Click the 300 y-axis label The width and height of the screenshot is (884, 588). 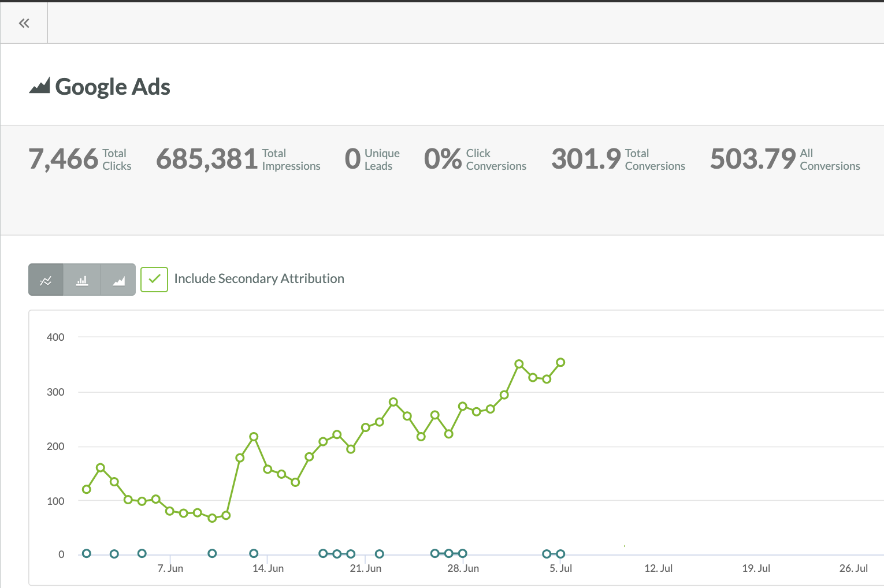55,392
